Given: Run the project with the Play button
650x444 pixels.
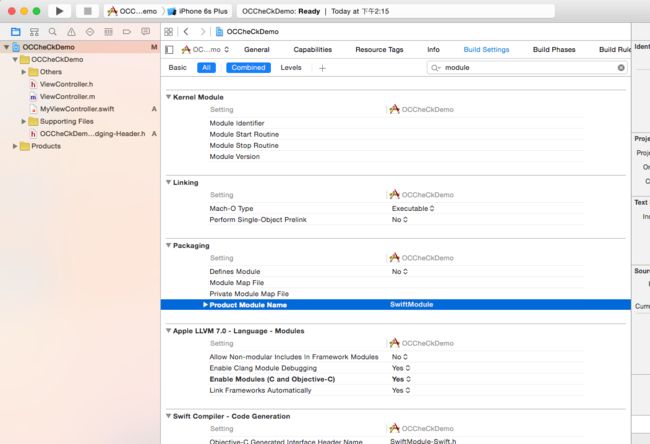Looking at the screenshot, I should click(x=59, y=11).
